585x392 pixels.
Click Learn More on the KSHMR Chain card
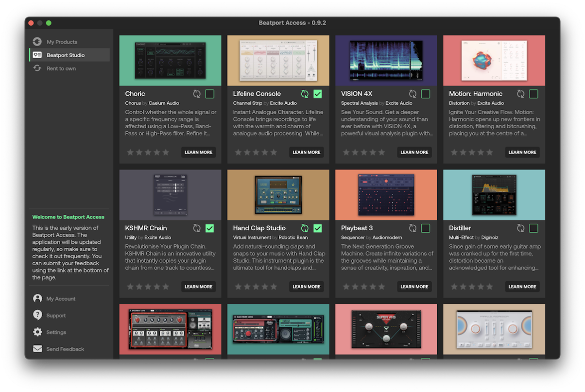click(199, 287)
